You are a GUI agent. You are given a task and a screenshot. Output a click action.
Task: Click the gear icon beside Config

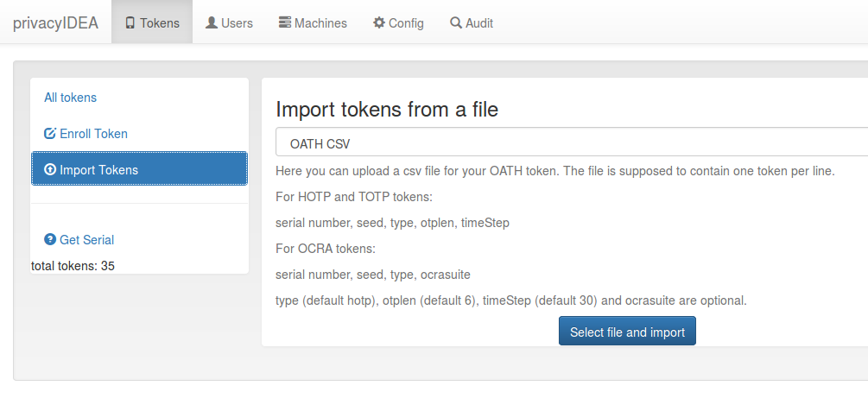coord(379,22)
